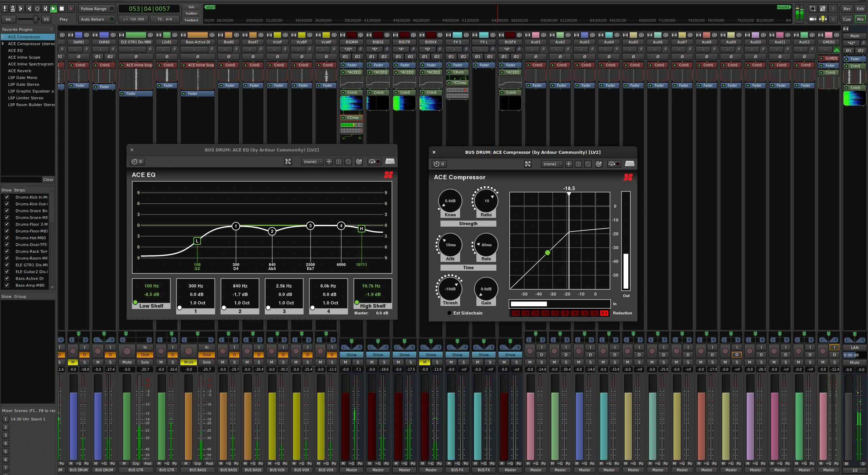The image size is (868, 475).
Task: Toggle loop playback in transport
Action: click(x=37, y=8)
